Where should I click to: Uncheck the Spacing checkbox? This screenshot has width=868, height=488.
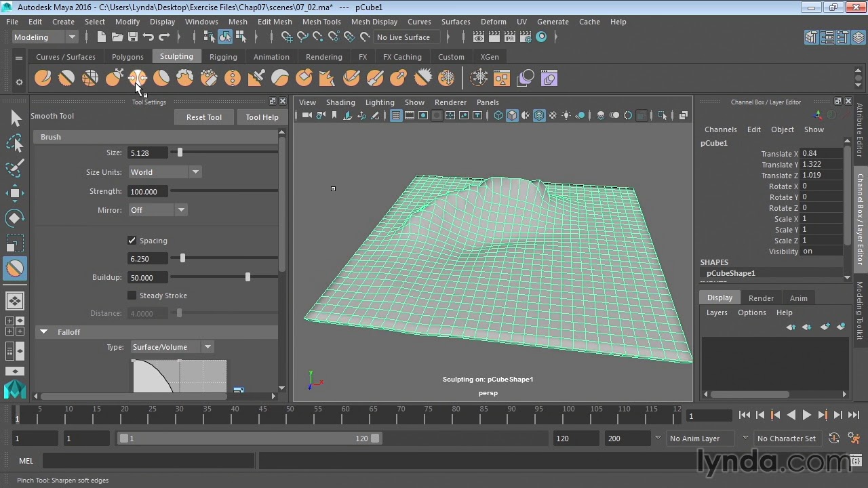(132, 241)
